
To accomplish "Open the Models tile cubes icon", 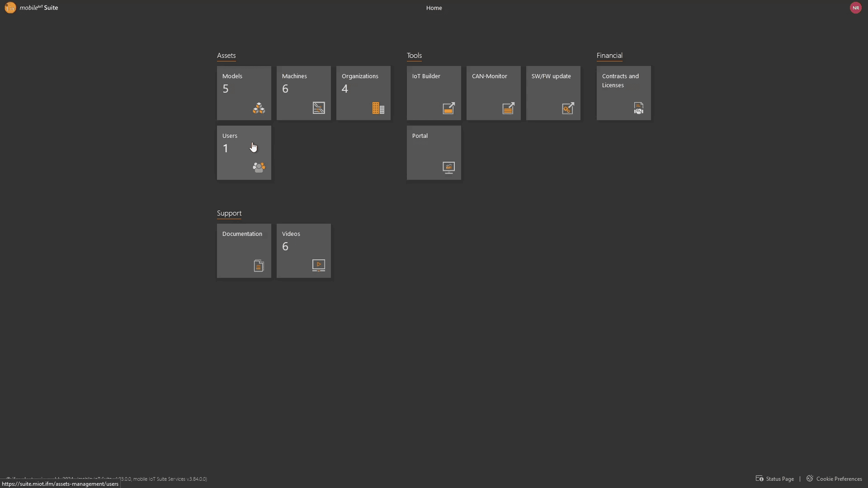I will click(x=259, y=108).
